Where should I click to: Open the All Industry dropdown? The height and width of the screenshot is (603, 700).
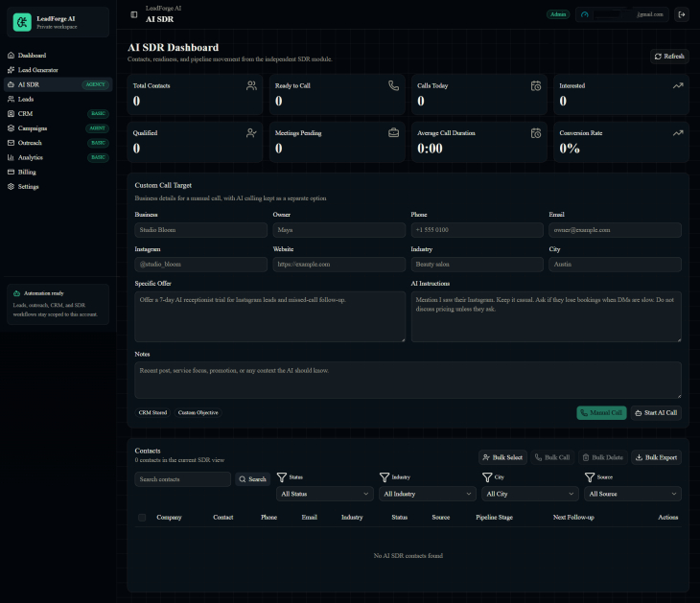click(428, 494)
